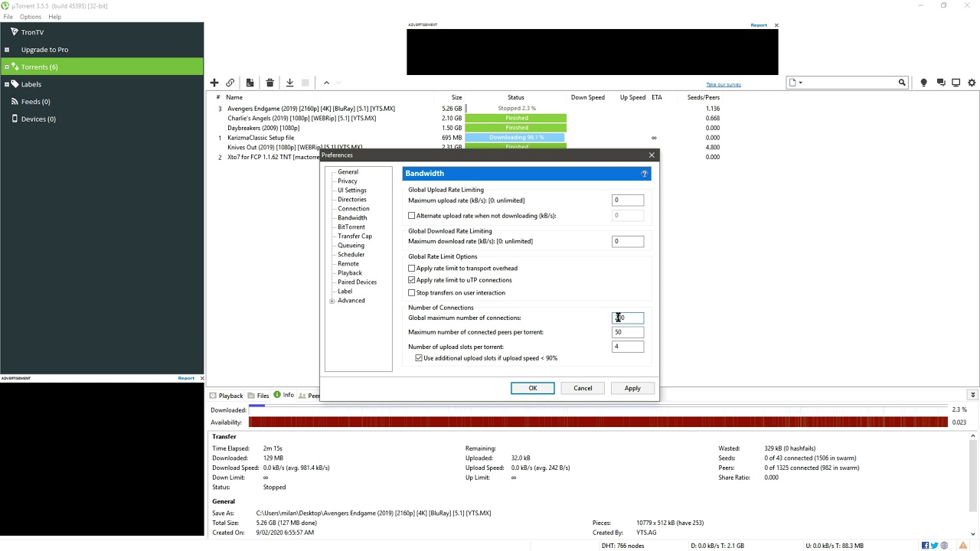Screen dimensions: 980x551
Task: Click the warning triangle in status bar
Action: coord(963,546)
